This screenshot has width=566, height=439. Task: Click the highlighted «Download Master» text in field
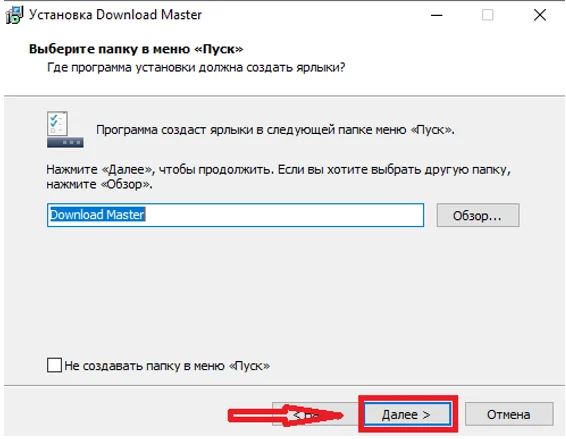point(97,215)
